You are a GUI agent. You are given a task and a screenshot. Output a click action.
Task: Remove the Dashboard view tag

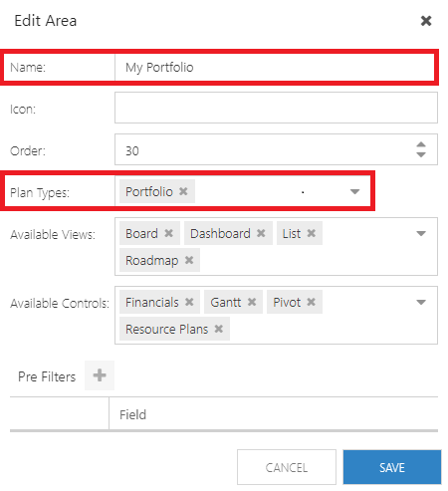[x=261, y=233]
